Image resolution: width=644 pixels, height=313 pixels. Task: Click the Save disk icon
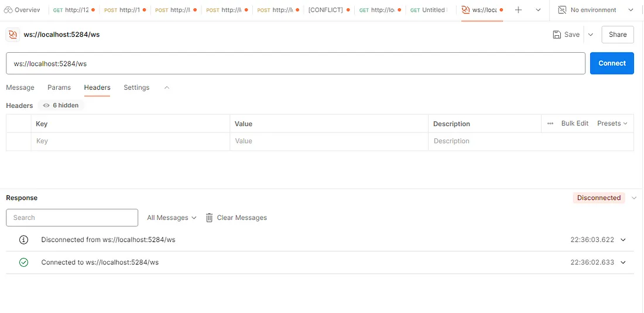(x=557, y=35)
